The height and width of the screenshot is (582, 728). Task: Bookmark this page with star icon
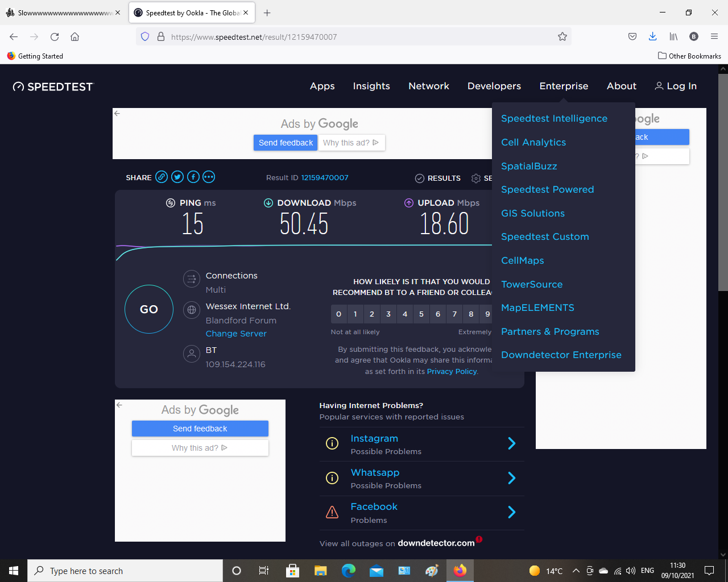click(562, 37)
